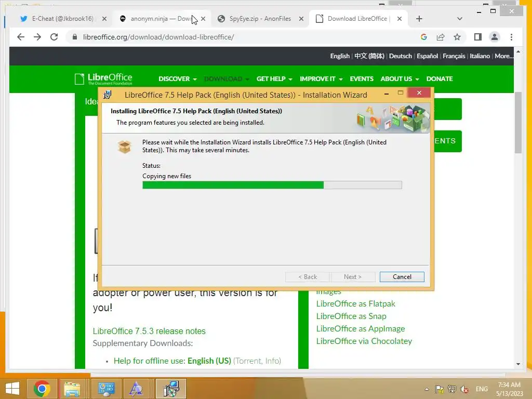This screenshot has height=399, width=532.
Task: Switch to the SpyEye.zip AnonFiles tab
Action: pos(260,19)
